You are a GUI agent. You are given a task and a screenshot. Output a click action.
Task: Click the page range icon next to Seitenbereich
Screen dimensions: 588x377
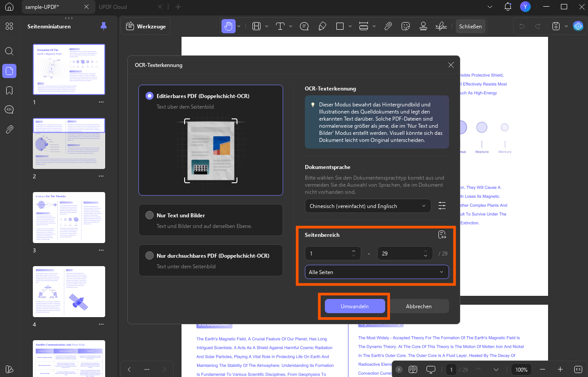[x=442, y=235]
